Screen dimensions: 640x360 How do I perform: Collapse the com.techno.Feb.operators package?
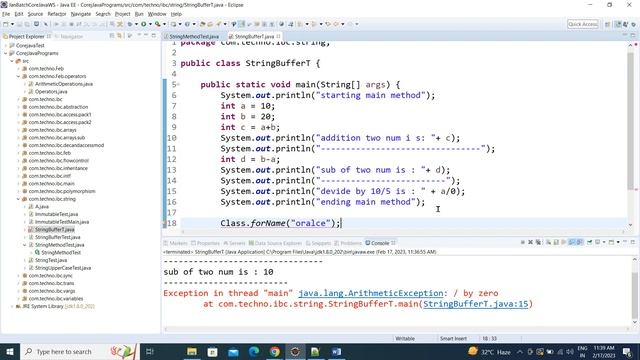coord(18,76)
